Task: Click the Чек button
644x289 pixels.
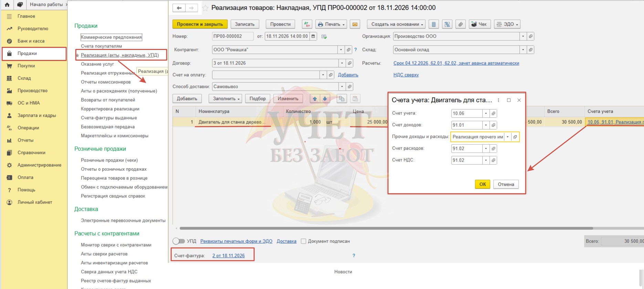Action: coord(479,24)
